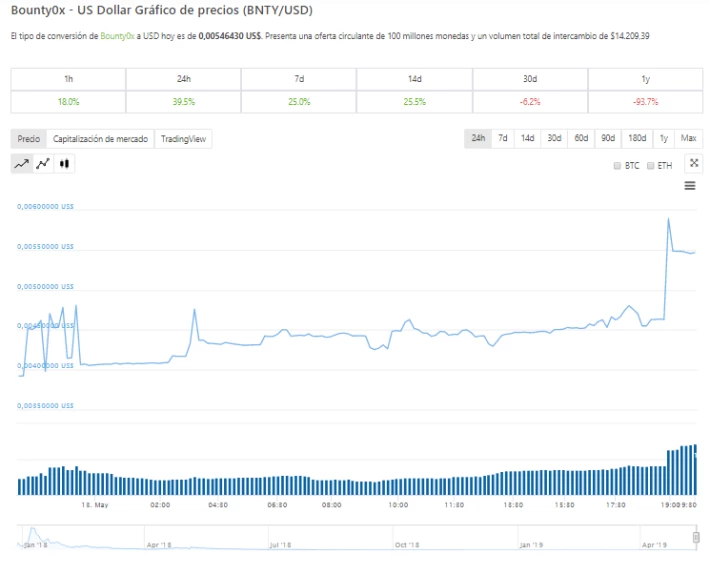Image resolution: width=710 pixels, height=575 pixels.
Task: Click the 39.5% 24h change cell
Action: [x=183, y=102]
